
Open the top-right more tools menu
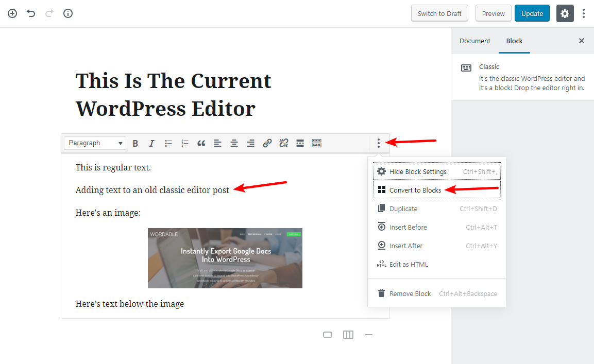(x=583, y=13)
